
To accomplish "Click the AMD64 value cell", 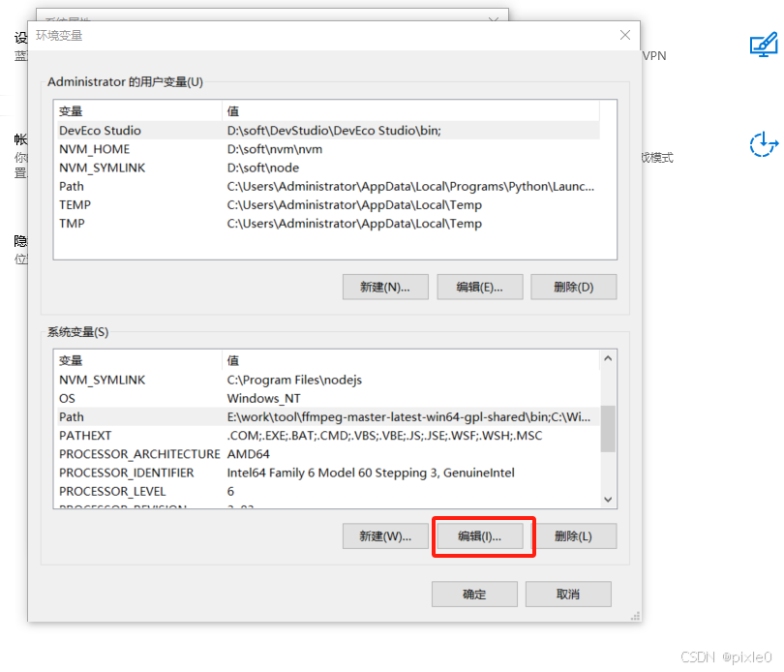I will point(248,454).
